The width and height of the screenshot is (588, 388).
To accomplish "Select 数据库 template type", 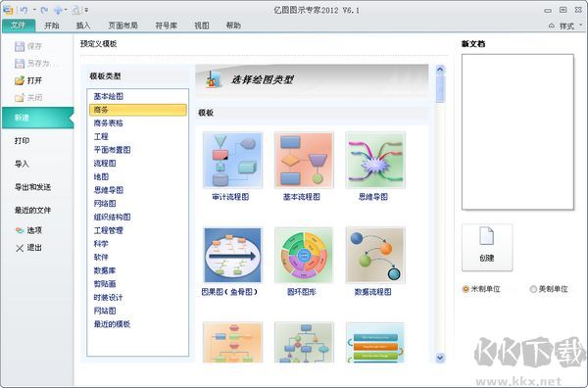I will coord(104,270).
